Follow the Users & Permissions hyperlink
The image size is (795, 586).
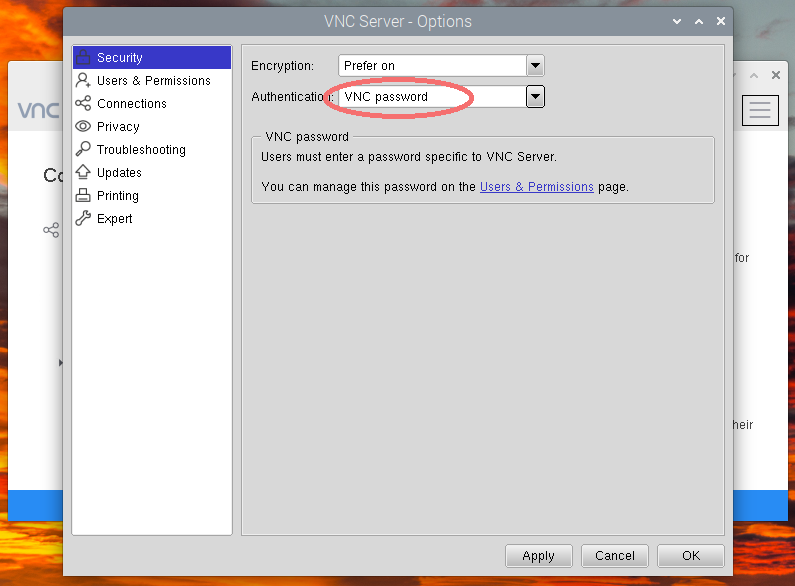point(536,187)
